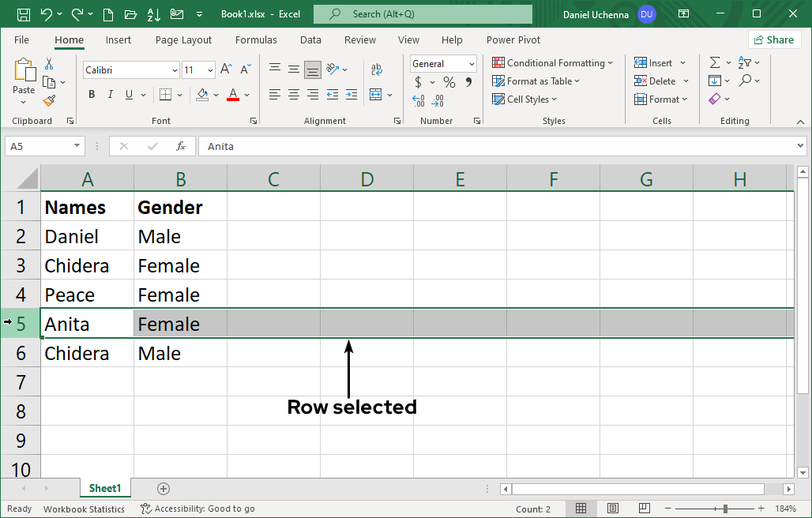Click Insert Function fx icon
Image resolution: width=812 pixels, height=518 pixels.
point(181,146)
